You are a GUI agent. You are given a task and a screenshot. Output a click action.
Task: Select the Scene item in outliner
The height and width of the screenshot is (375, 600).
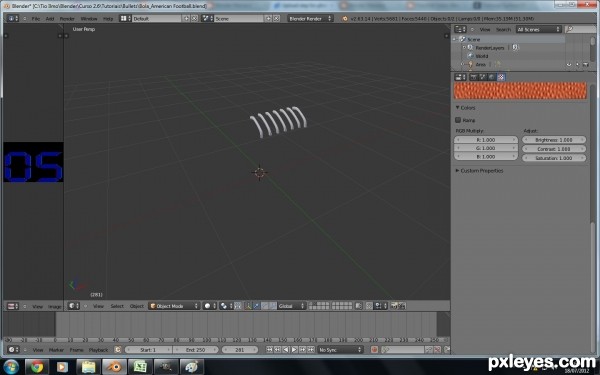473,39
